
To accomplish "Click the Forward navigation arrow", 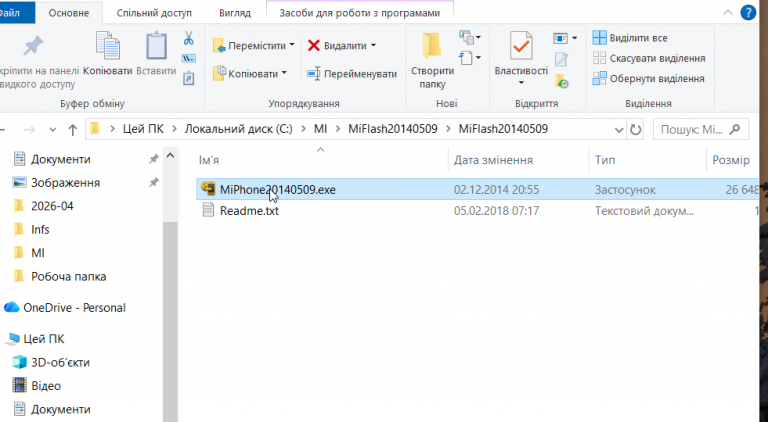I will tap(29, 129).
